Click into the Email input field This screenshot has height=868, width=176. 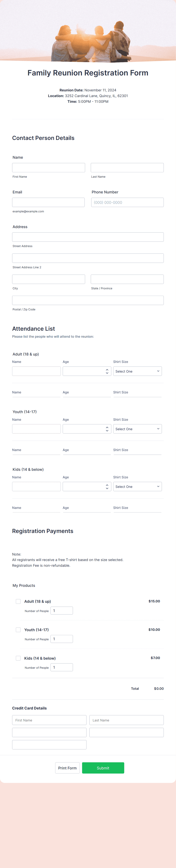click(48, 202)
